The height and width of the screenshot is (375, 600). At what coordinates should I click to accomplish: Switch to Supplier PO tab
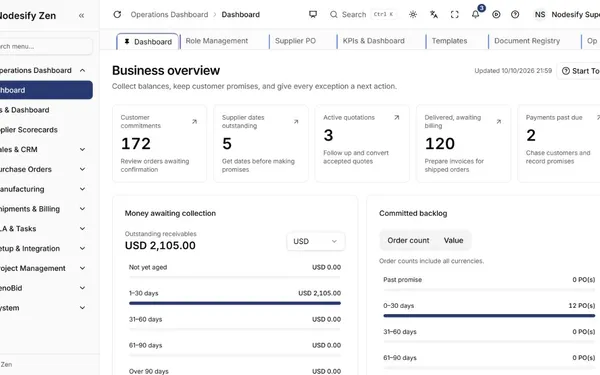coord(295,41)
